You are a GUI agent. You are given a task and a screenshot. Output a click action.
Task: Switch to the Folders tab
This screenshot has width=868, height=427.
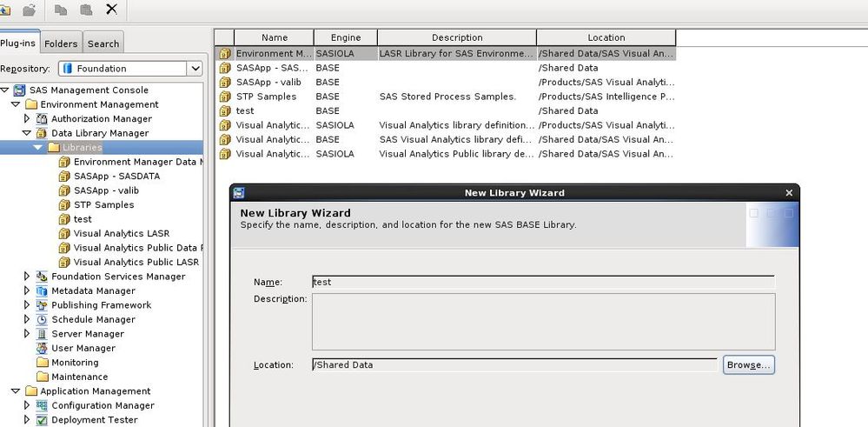click(x=61, y=43)
